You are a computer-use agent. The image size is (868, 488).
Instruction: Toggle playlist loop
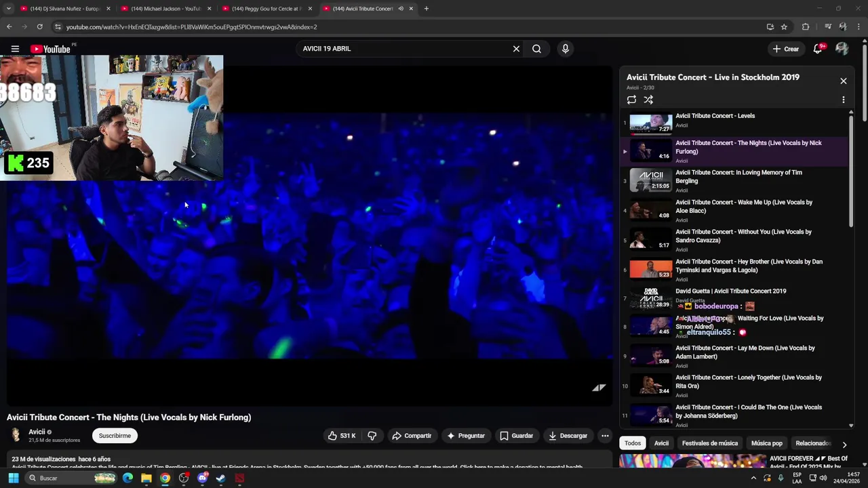(631, 100)
